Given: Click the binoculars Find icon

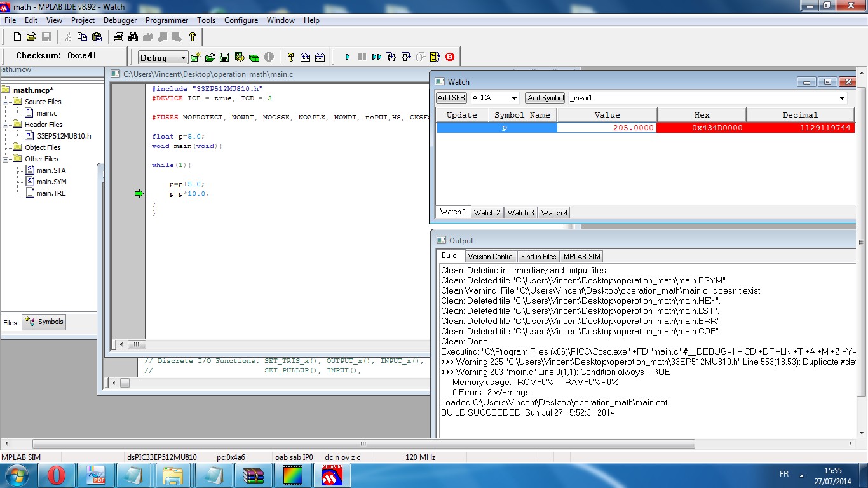Looking at the screenshot, I should click(133, 37).
